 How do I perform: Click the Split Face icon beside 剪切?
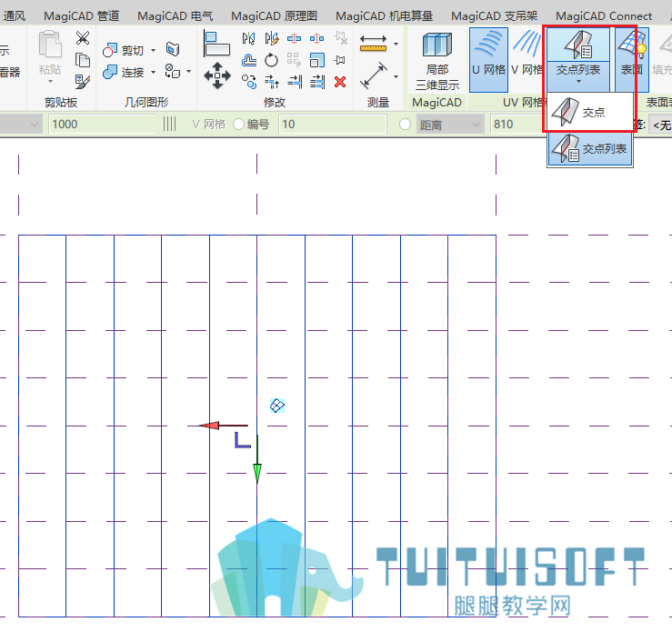(173, 49)
